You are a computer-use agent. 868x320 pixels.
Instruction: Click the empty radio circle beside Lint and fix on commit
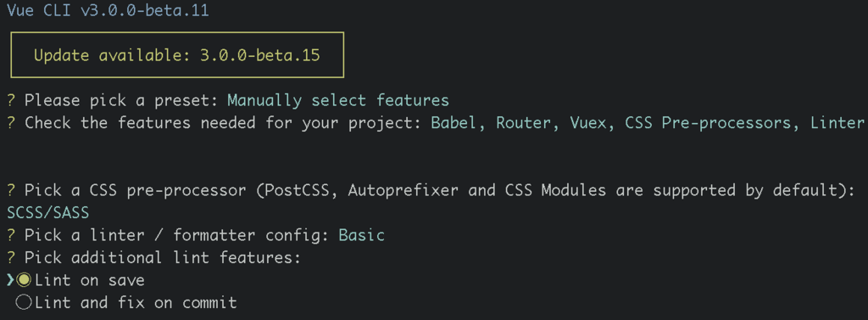pos(24,303)
